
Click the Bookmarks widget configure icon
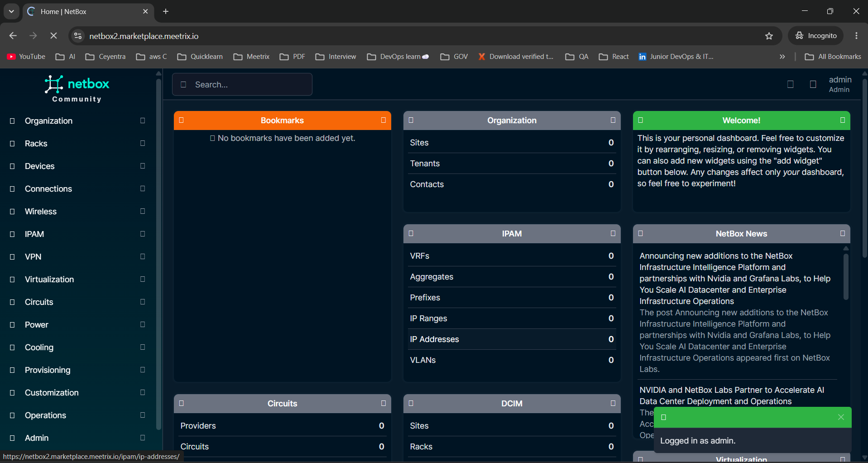[x=182, y=120]
